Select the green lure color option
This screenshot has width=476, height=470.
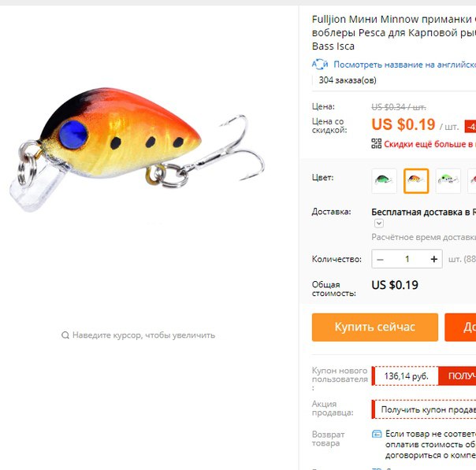[x=384, y=181]
